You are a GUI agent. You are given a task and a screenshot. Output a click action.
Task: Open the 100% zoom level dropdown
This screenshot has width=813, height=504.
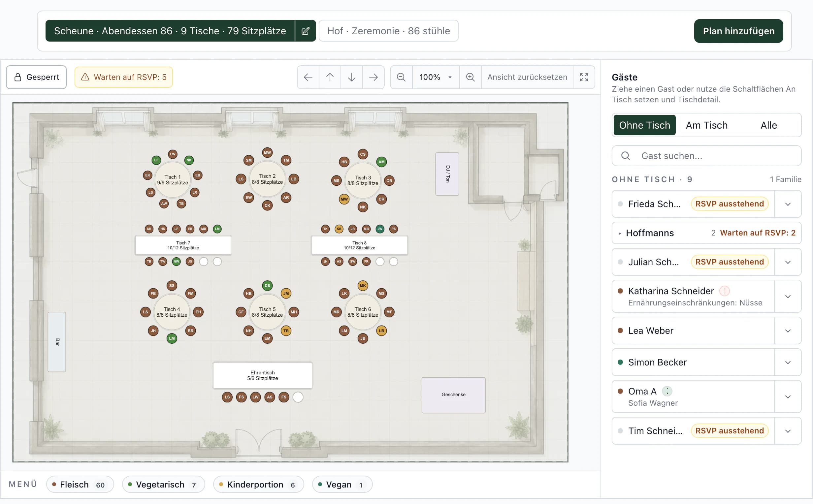click(436, 77)
